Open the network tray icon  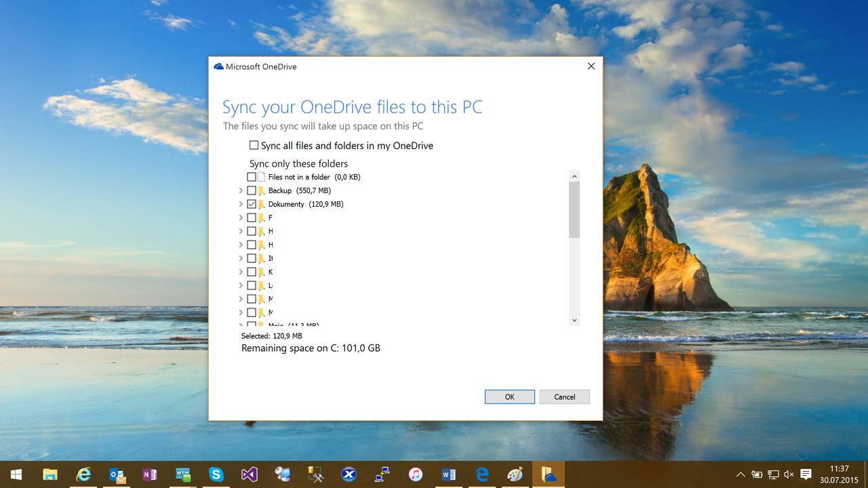(x=773, y=474)
